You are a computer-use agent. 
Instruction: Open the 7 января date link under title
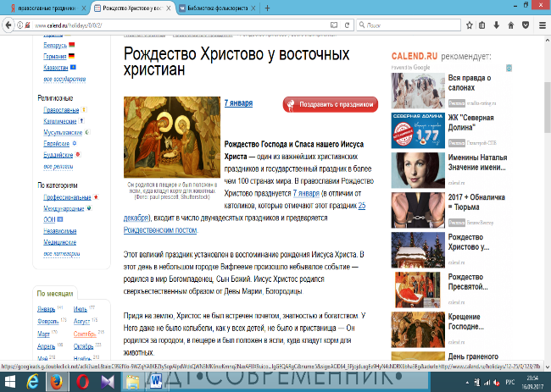[x=238, y=102]
